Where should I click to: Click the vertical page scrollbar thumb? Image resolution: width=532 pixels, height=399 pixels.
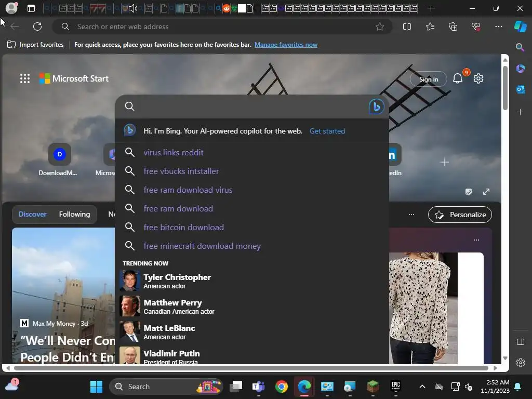coord(505,88)
